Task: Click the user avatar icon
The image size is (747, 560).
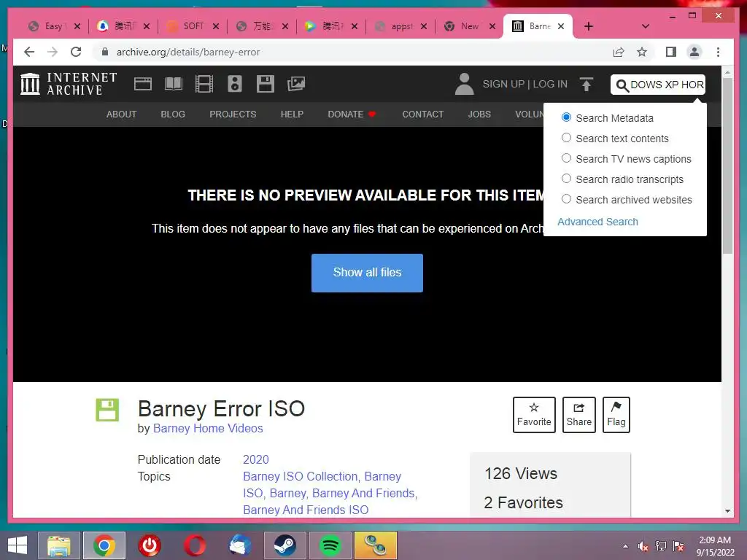Action: (464, 84)
